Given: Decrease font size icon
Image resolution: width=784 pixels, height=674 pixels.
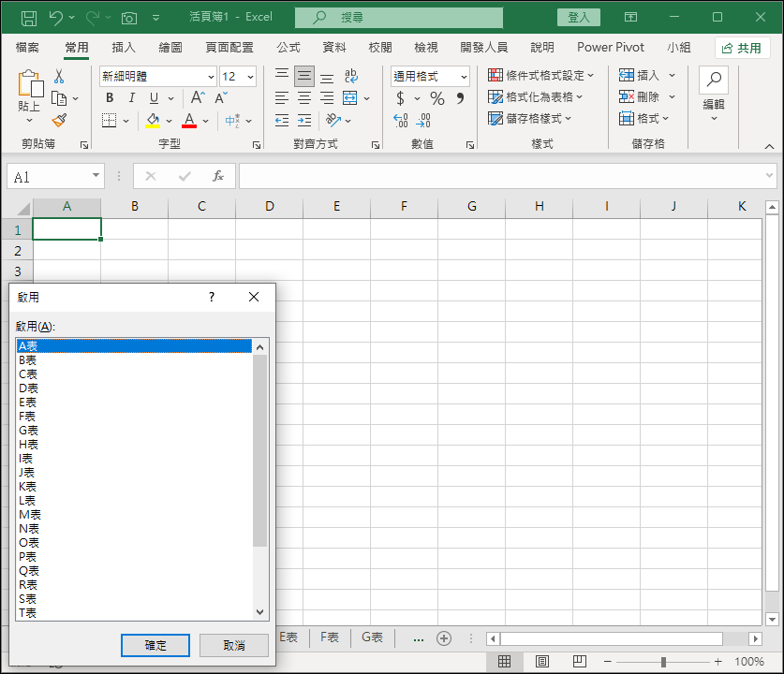Looking at the screenshot, I should 221,97.
